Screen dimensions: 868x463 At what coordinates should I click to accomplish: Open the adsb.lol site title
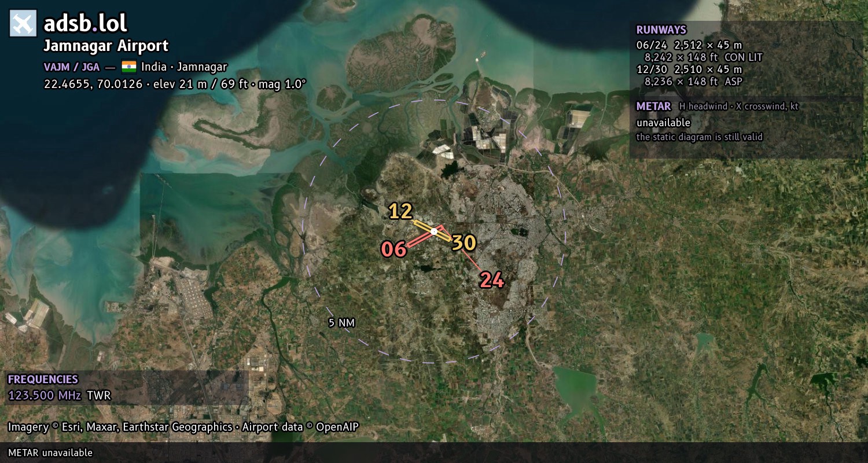pos(85,23)
